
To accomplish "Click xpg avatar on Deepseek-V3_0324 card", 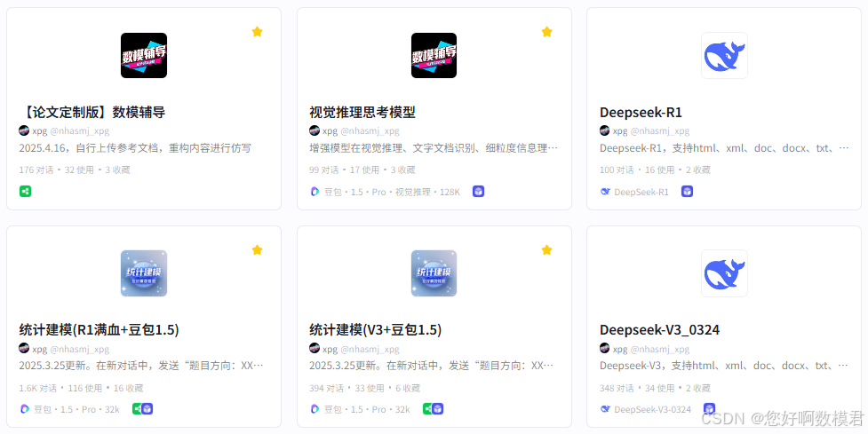I will (604, 348).
